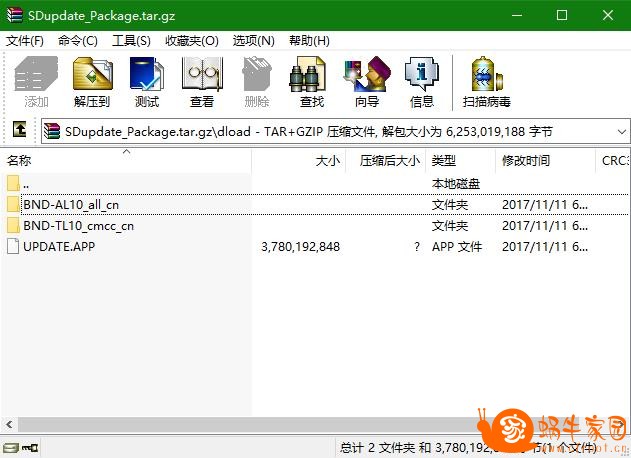The width and height of the screenshot is (631, 458).
Task: Sort by CRC column header
Action: click(613, 161)
